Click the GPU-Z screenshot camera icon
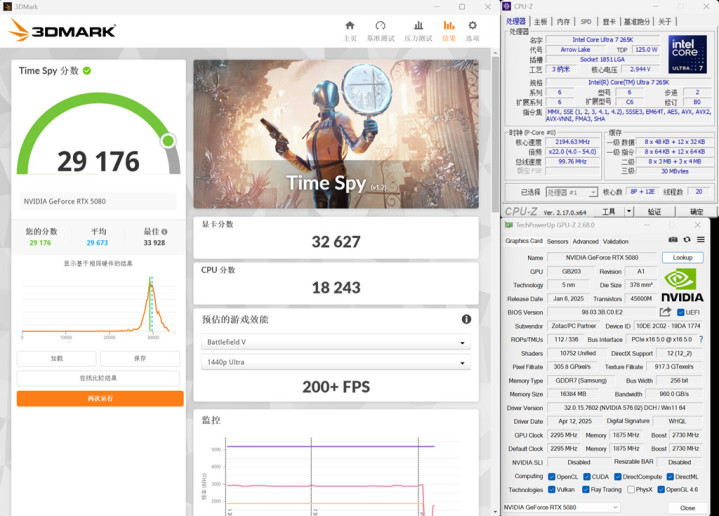This screenshot has width=719, height=516. (x=672, y=240)
